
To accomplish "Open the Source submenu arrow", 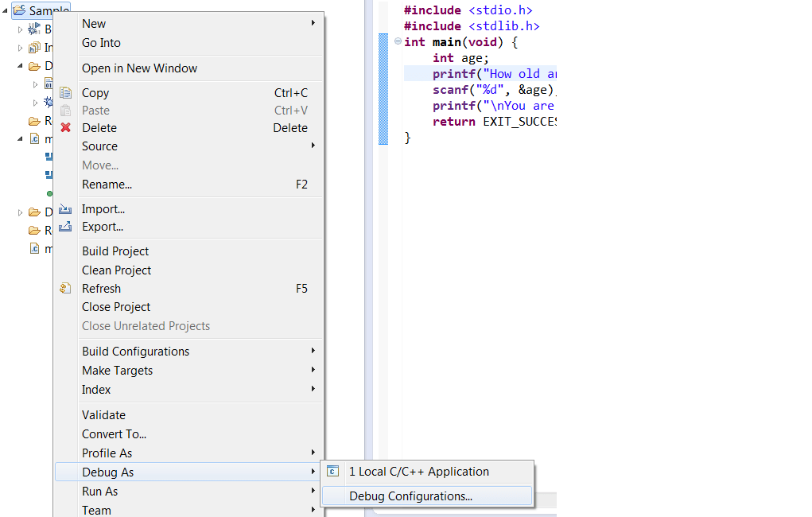I will point(313,146).
